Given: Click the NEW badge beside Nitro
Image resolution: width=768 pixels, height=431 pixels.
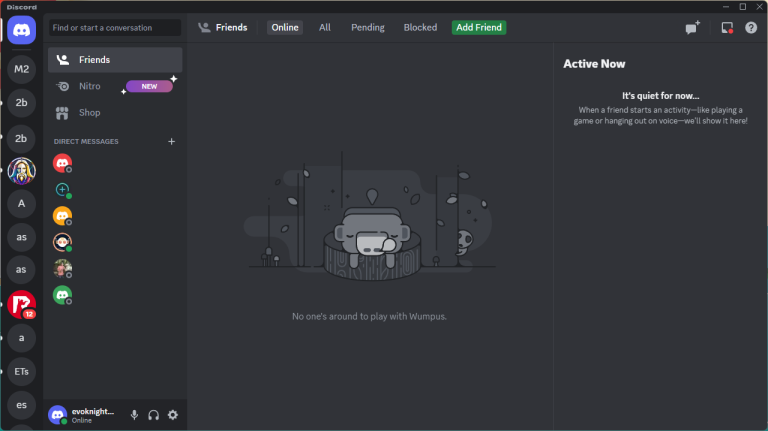Looking at the screenshot, I should tap(149, 86).
